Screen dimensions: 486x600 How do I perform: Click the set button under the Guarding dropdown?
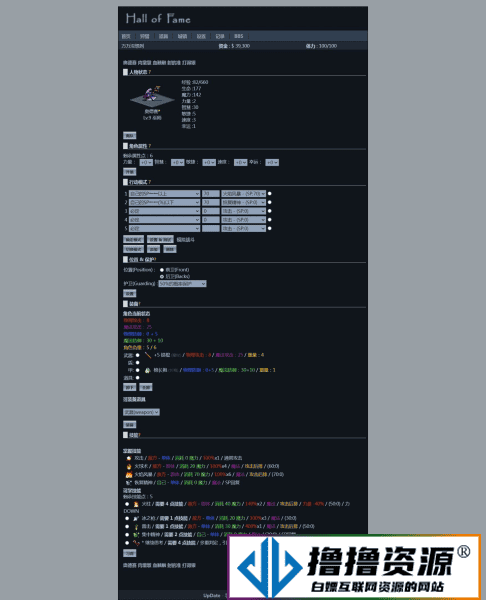130,293
